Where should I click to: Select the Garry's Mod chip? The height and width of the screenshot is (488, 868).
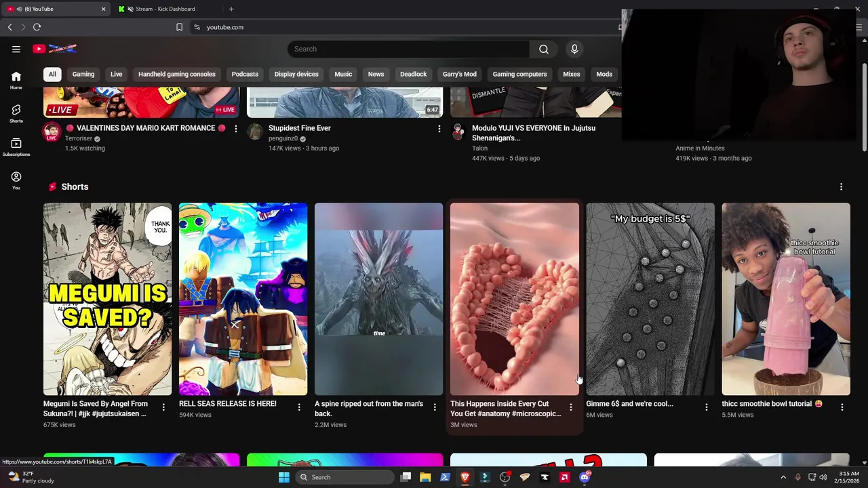pos(460,74)
